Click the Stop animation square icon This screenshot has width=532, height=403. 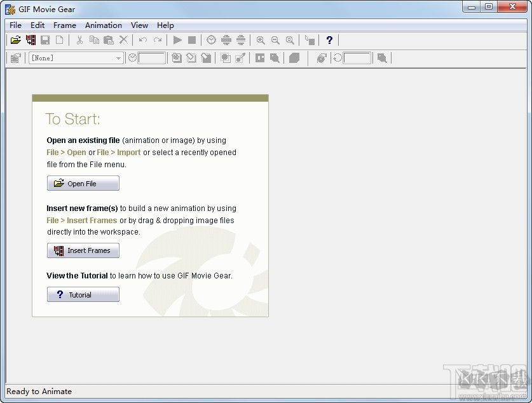point(192,40)
